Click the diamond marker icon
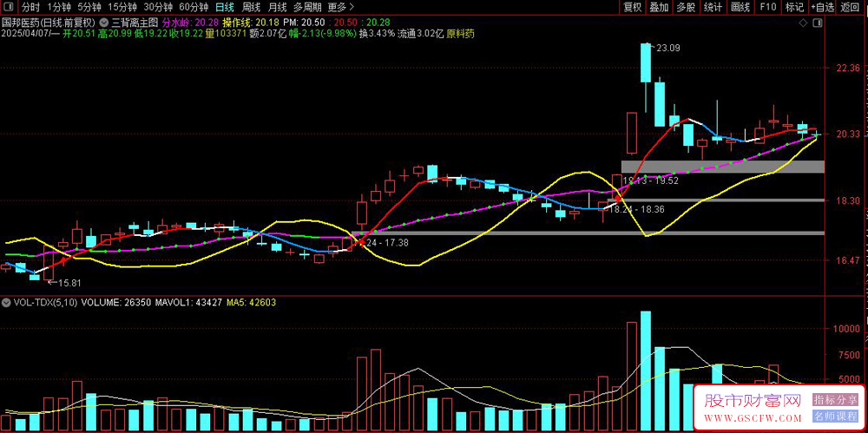The width and height of the screenshot is (868, 433). click(x=803, y=23)
